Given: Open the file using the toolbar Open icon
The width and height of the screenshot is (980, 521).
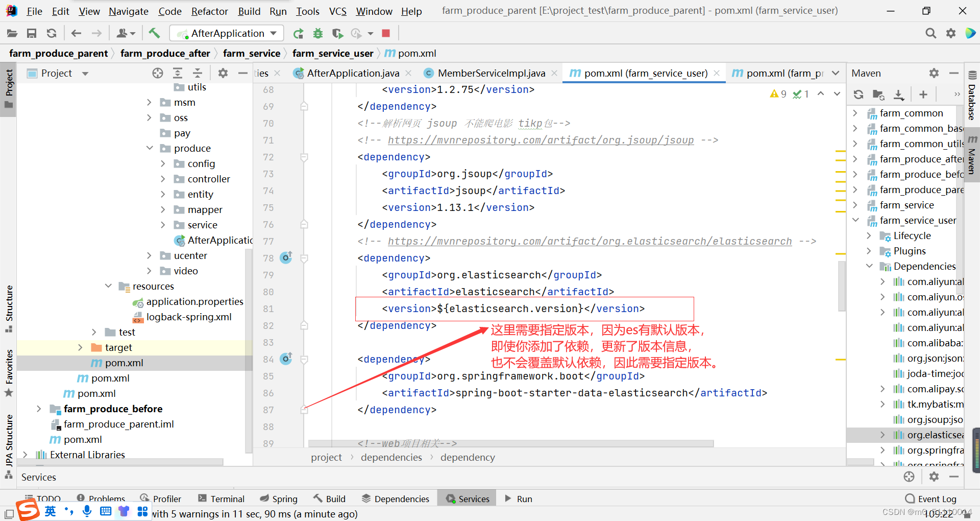Looking at the screenshot, I should click(x=12, y=33).
